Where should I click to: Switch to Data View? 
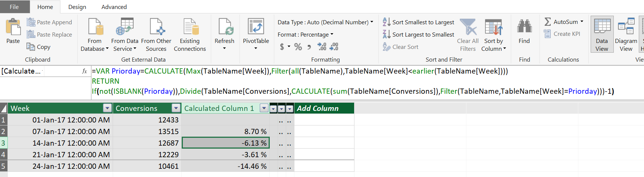602,34
